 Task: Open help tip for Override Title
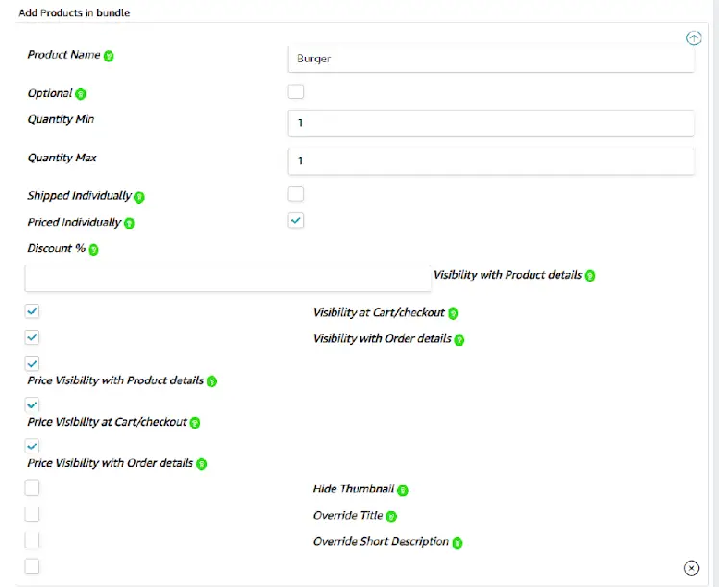(391, 517)
